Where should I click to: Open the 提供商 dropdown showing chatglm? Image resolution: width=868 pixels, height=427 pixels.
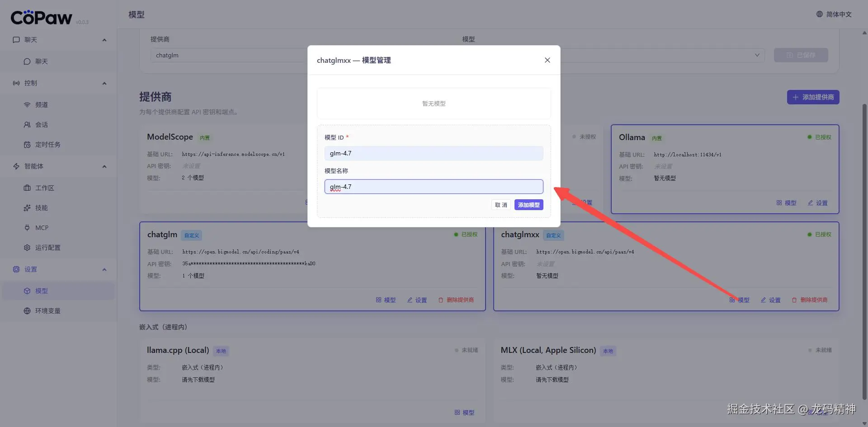pos(229,55)
